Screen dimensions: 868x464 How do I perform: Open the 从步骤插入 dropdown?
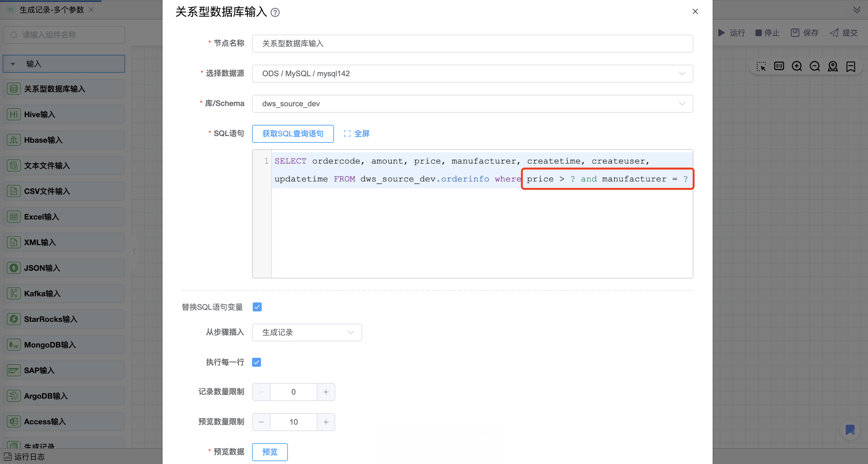coord(307,332)
